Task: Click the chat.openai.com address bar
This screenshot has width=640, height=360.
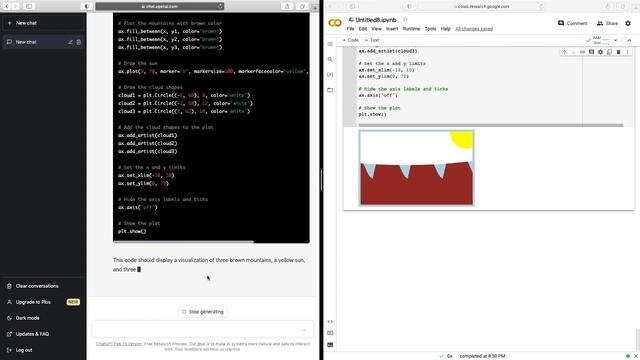Action: pos(160,6)
